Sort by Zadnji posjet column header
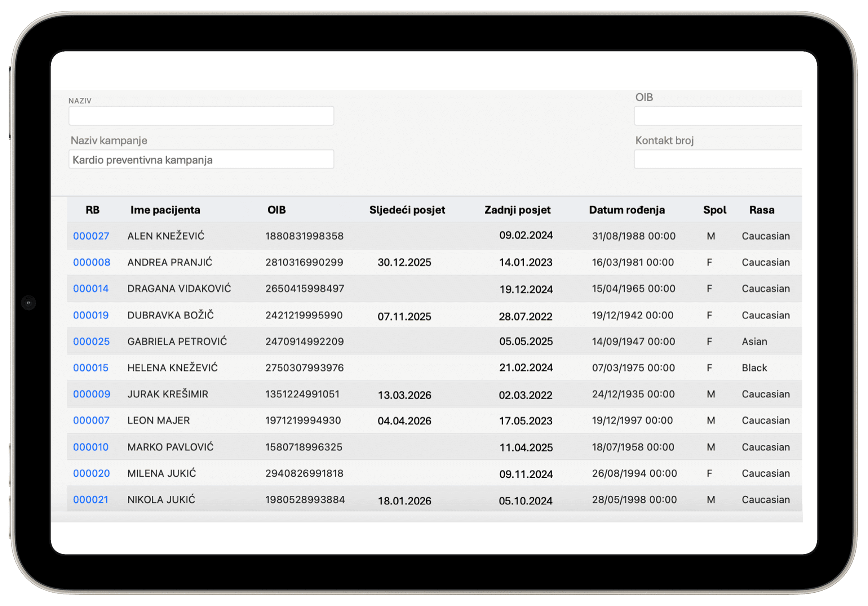 click(x=517, y=210)
